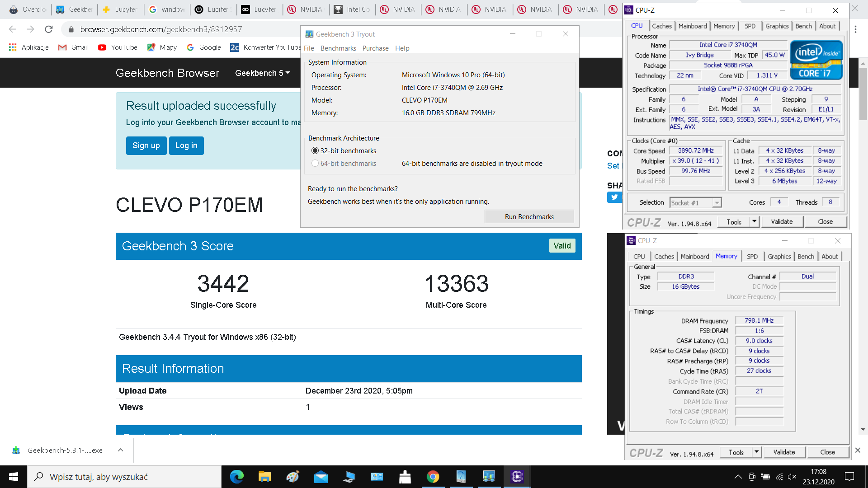Open Google Chrome from the taskbar
Image resolution: width=868 pixels, height=488 pixels.
coord(433,477)
